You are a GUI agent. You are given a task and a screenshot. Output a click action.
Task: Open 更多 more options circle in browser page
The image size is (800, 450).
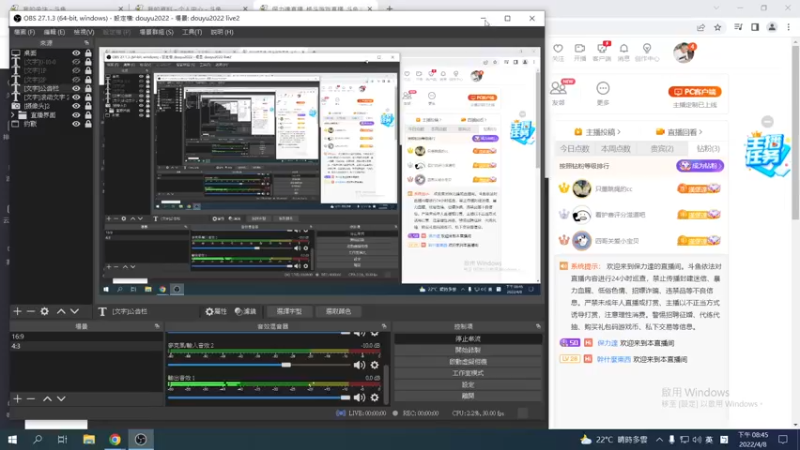(x=603, y=89)
